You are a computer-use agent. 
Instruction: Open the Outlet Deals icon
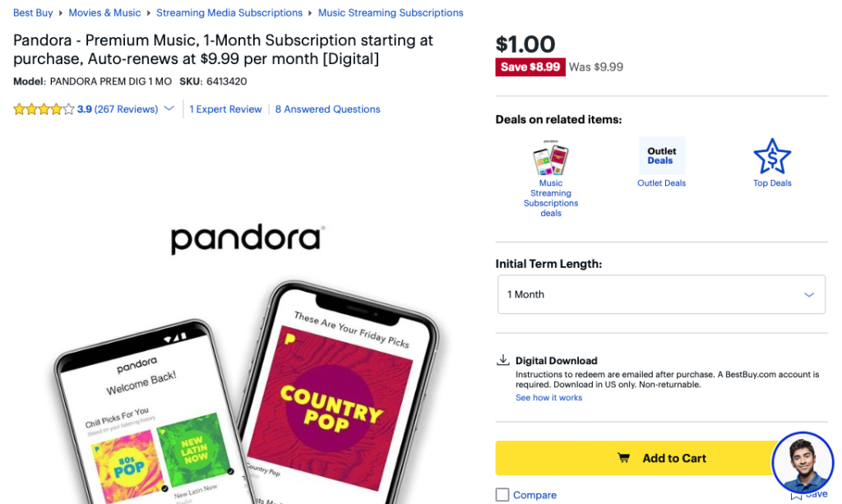tap(661, 155)
